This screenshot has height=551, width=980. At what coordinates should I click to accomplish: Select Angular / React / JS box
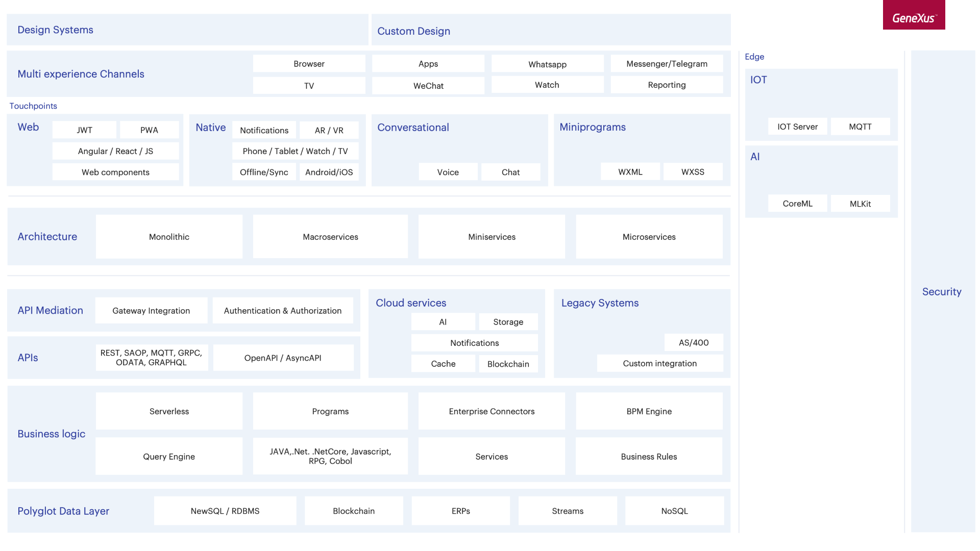[x=115, y=151]
